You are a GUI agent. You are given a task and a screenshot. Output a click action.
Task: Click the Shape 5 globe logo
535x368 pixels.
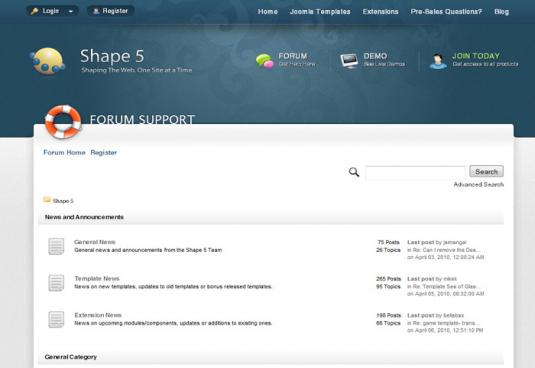click(x=47, y=61)
